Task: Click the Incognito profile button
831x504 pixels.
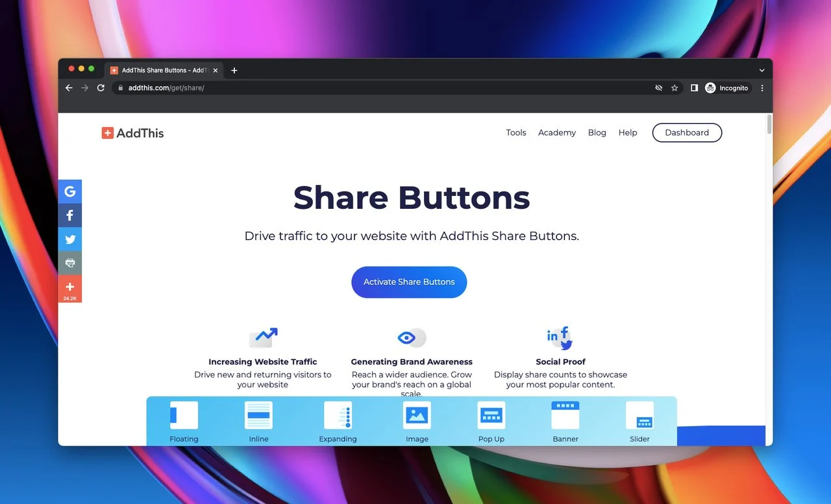Action: 727,88
